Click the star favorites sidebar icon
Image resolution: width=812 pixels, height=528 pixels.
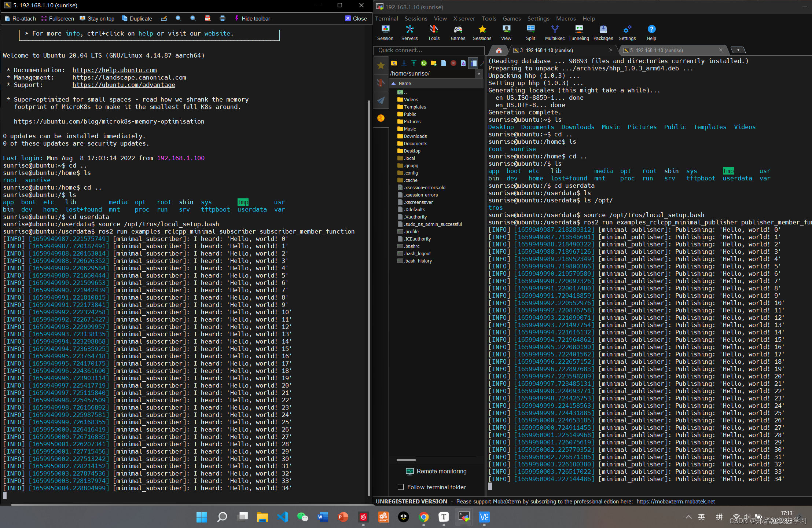tap(381, 66)
